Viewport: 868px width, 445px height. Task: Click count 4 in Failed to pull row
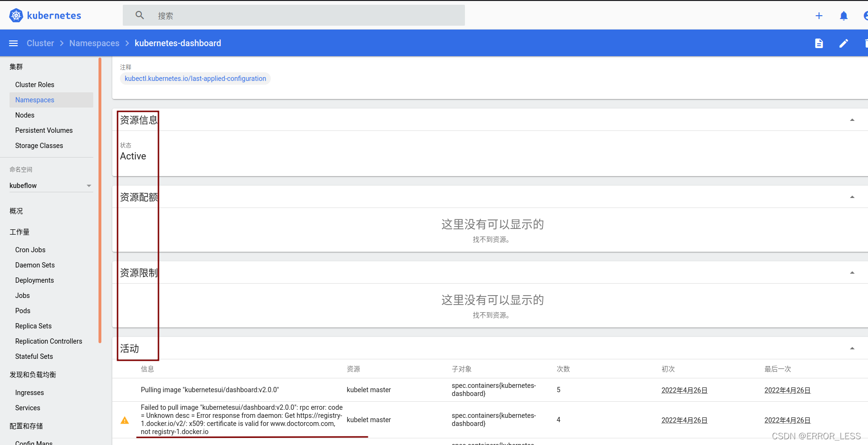[559, 420]
